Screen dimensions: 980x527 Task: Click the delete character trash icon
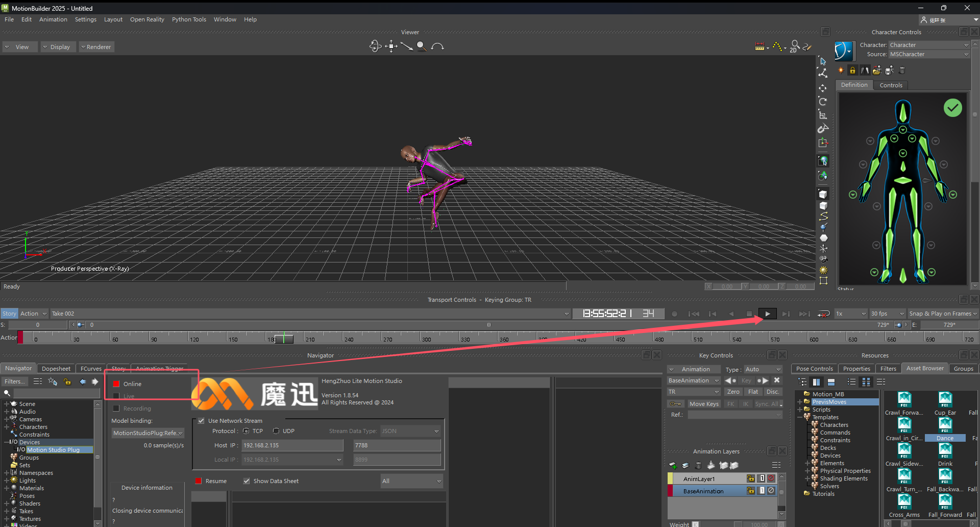902,70
